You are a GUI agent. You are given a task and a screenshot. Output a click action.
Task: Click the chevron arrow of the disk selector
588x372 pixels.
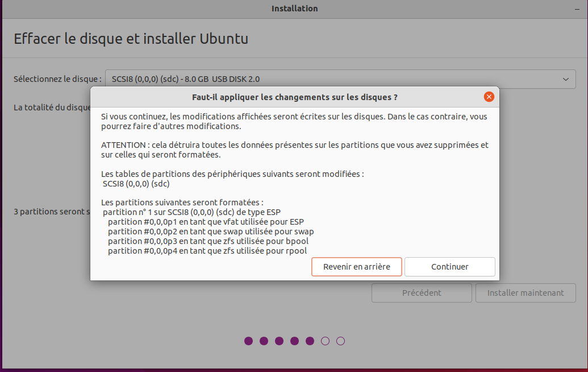pos(565,79)
